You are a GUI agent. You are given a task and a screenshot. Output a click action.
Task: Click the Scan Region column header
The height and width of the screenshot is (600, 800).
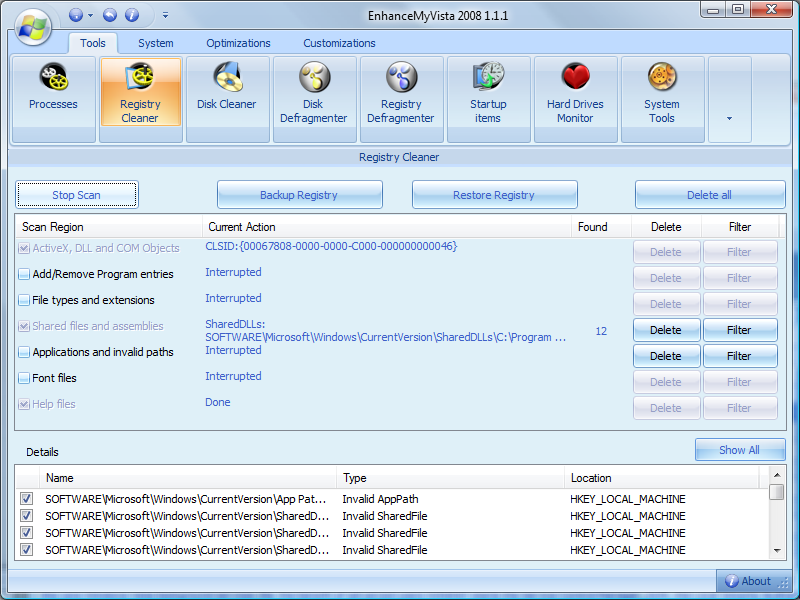pos(109,227)
